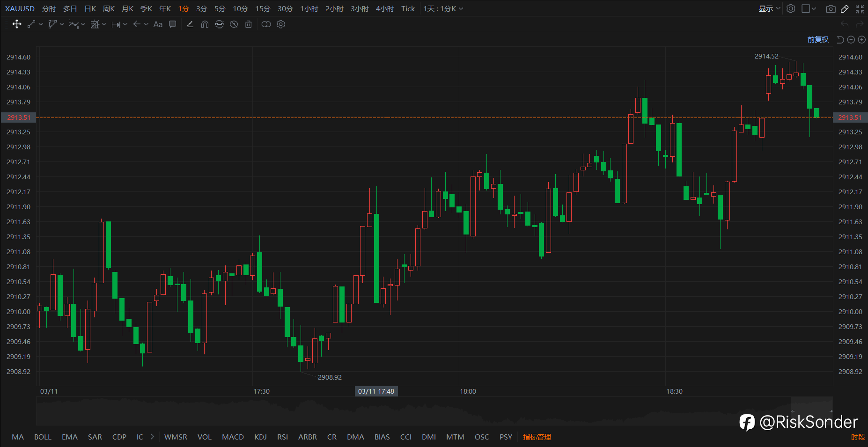
Task: Select the Aa text annotation tool
Action: coord(158,24)
